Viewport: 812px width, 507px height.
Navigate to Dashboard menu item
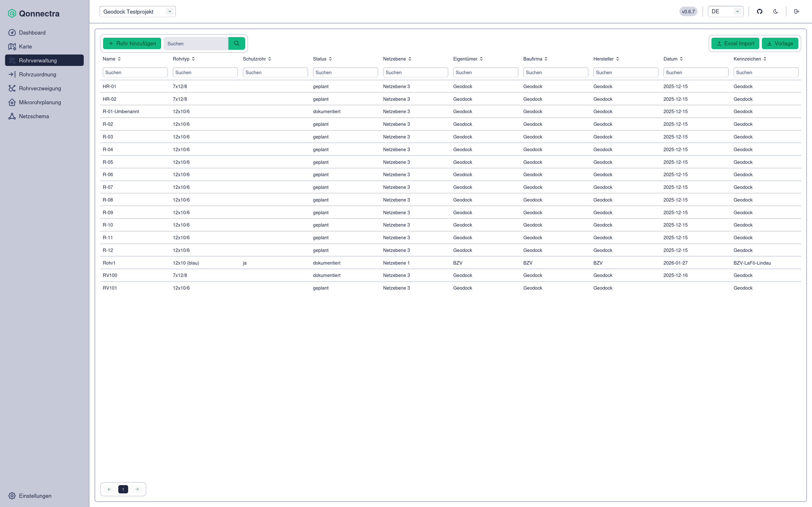32,33
